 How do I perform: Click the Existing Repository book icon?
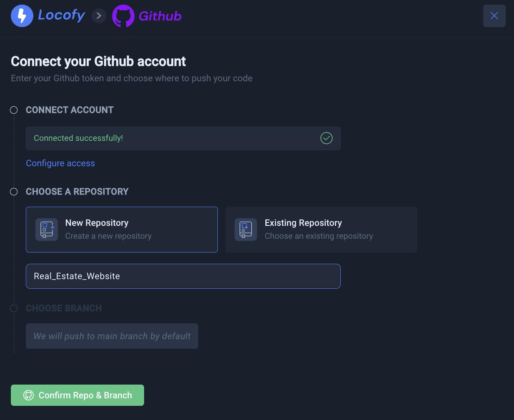pyautogui.click(x=246, y=230)
